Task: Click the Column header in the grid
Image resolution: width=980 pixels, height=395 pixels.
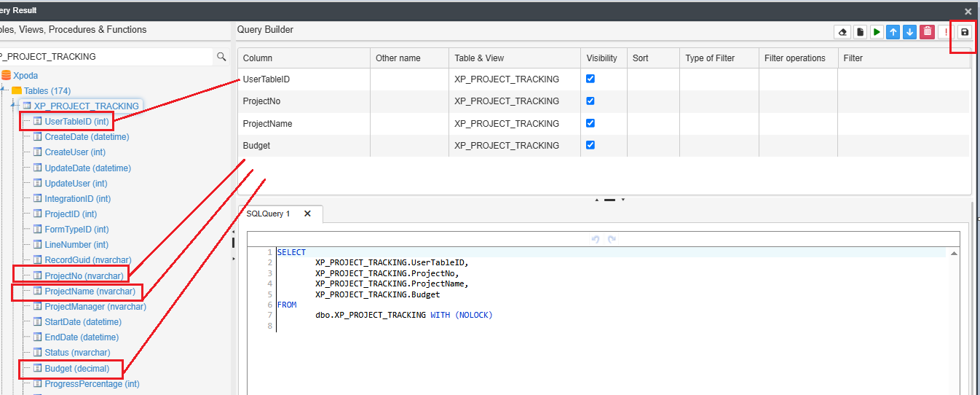Action: (304, 58)
